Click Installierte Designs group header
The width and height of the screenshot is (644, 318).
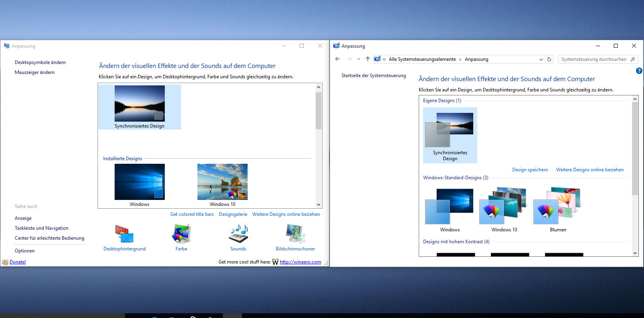[123, 159]
